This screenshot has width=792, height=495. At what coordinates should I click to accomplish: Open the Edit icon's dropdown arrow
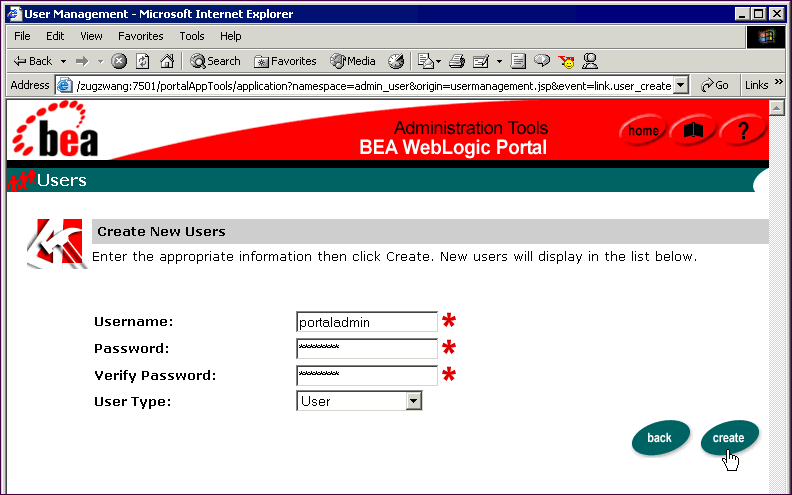click(x=499, y=62)
